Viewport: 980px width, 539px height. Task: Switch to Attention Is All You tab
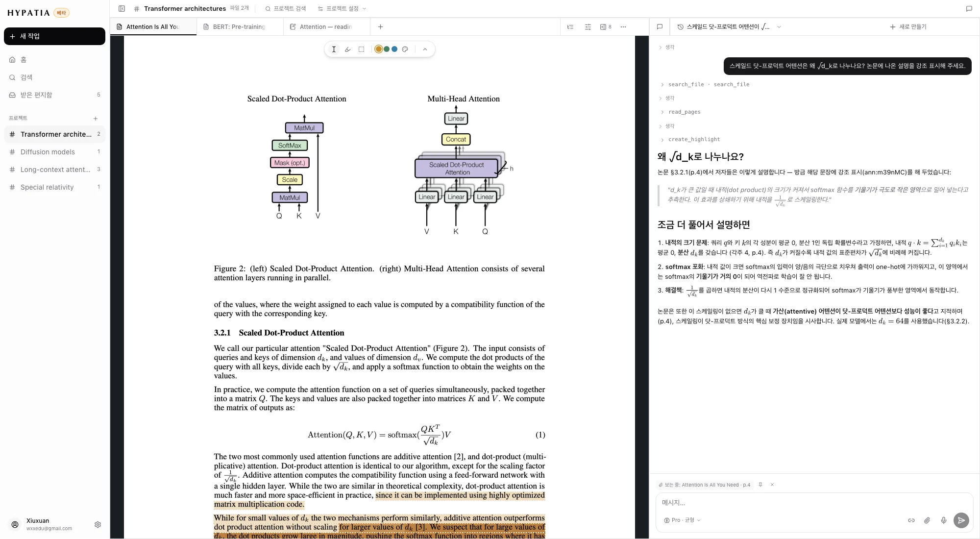[x=153, y=27]
